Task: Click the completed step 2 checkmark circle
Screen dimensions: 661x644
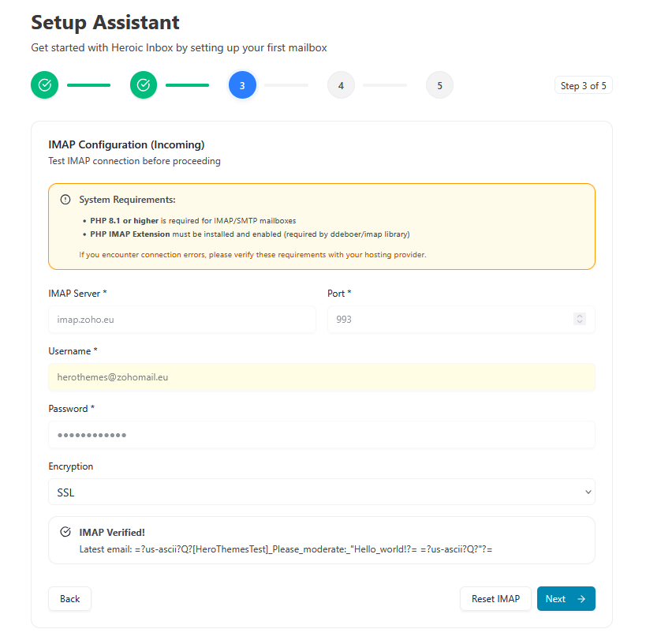Action: pos(144,85)
